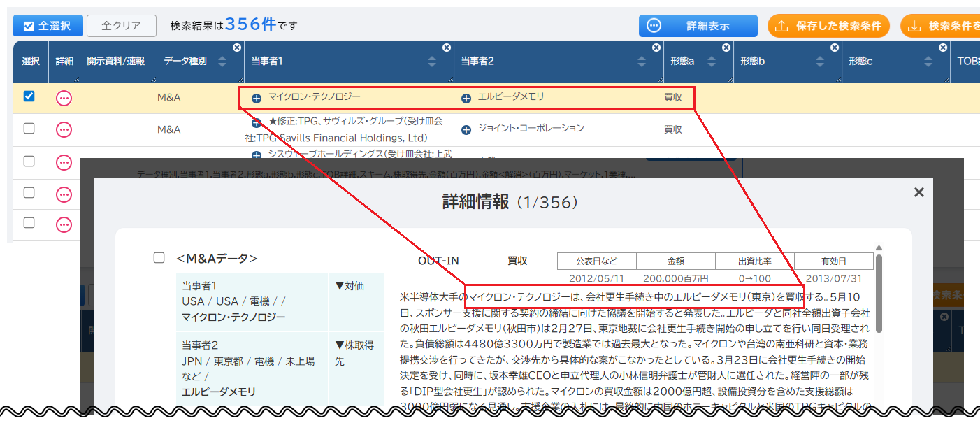Click the 有効日 header cell
This screenshot has width=980, height=423.
click(834, 261)
